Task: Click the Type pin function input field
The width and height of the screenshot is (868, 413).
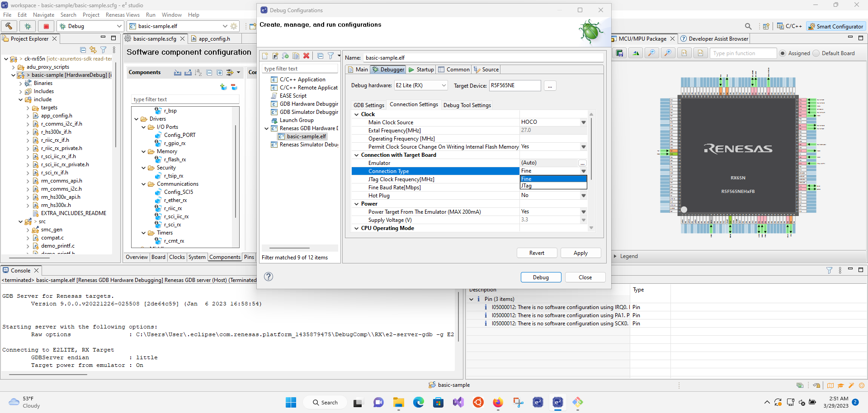Action: (x=744, y=53)
